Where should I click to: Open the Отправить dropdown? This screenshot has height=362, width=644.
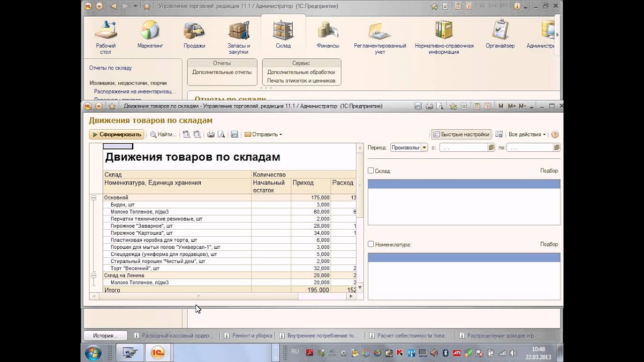point(263,134)
